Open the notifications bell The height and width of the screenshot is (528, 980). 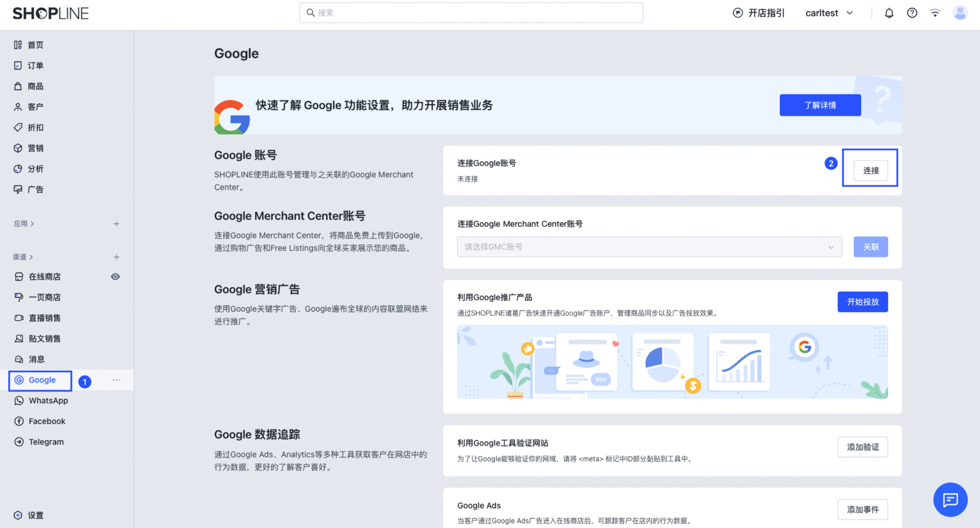pyautogui.click(x=889, y=13)
